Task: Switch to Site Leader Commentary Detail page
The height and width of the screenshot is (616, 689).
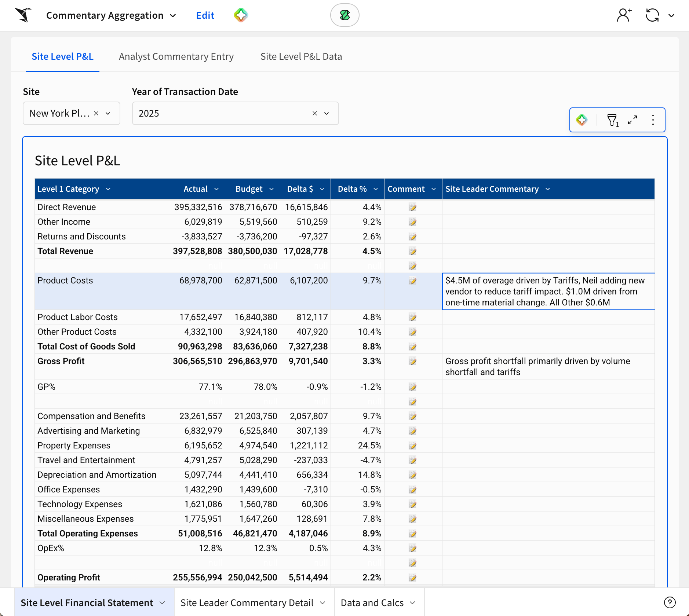Action: click(x=247, y=603)
